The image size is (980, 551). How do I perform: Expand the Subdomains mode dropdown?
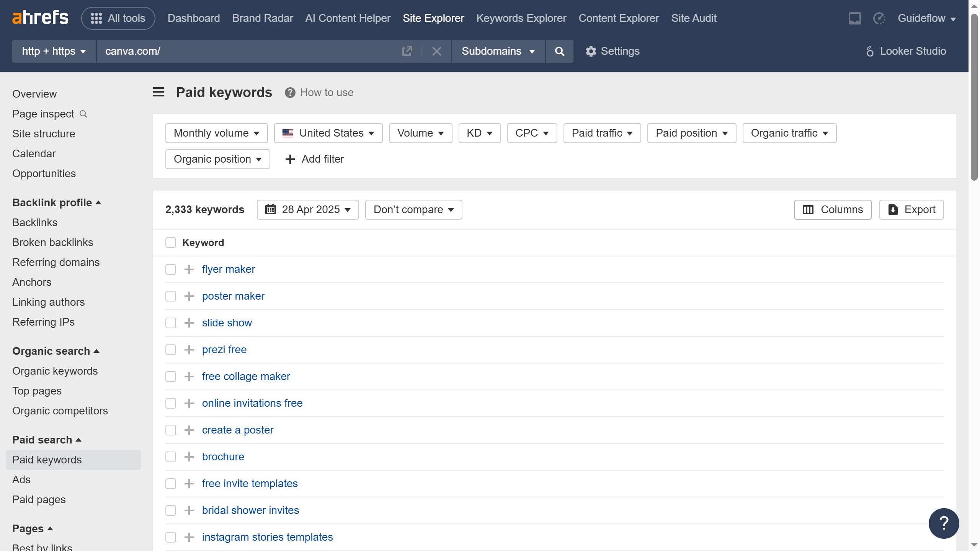coord(498,51)
